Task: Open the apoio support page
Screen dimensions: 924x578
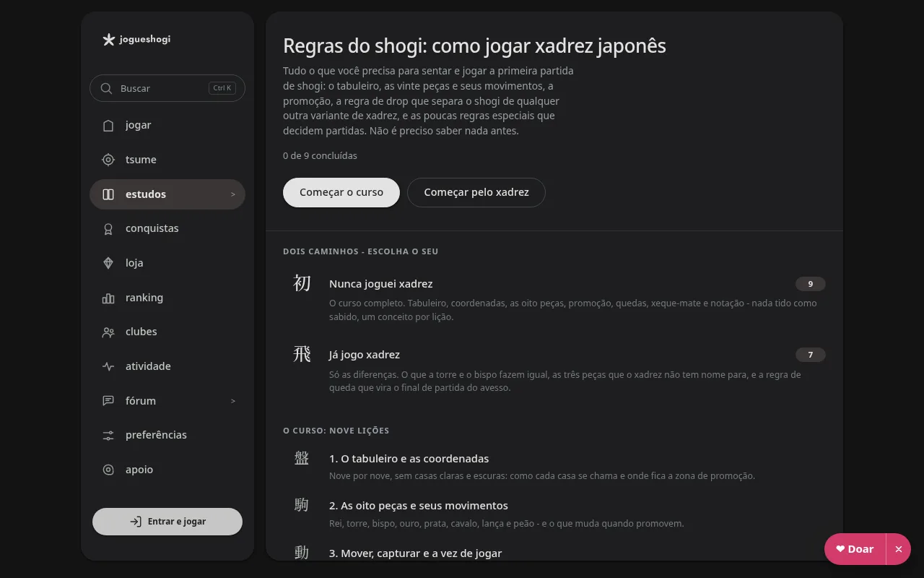Action: [x=167, y=470]
